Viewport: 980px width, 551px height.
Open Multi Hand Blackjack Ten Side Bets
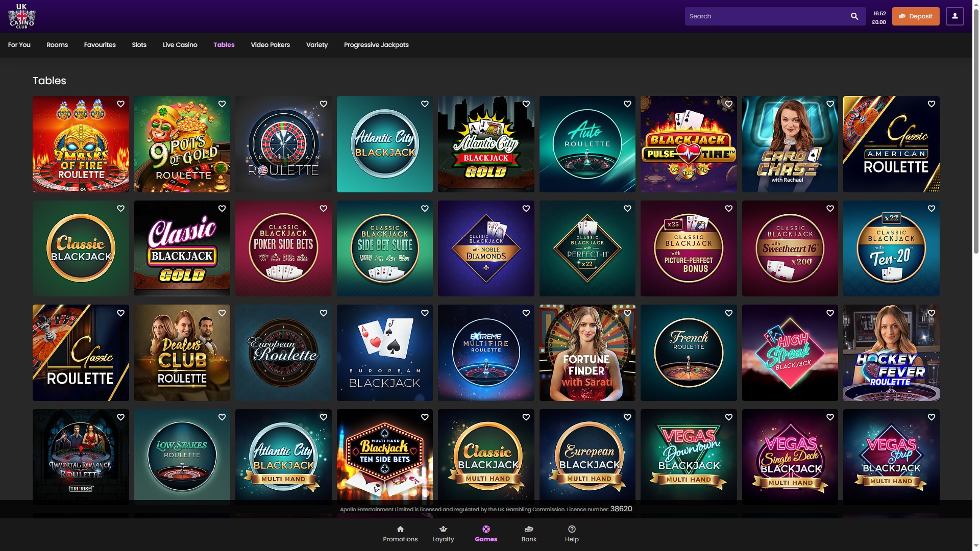click(385, 457)
